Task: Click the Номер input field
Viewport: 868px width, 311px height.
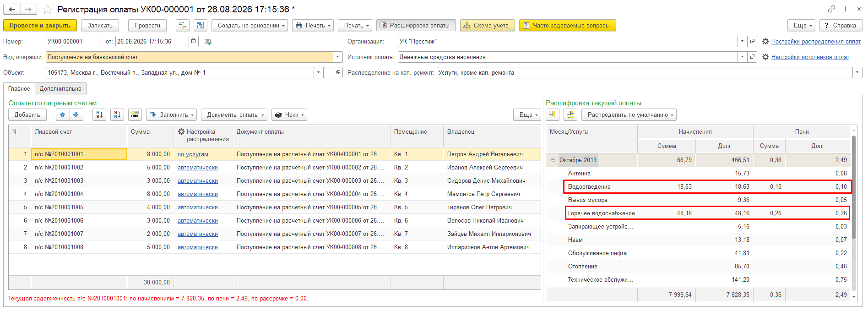Action: pos(73,41)
